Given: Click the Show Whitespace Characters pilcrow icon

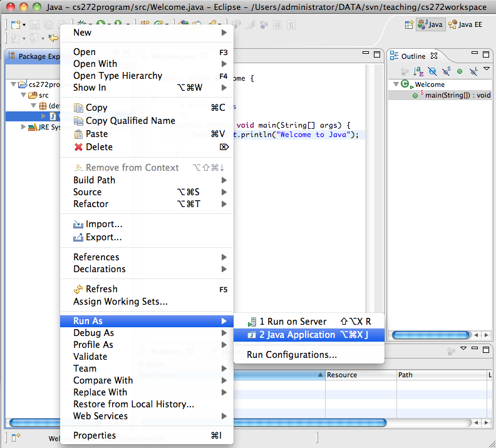Looking at the screenshot, I should tap(291, 24).
